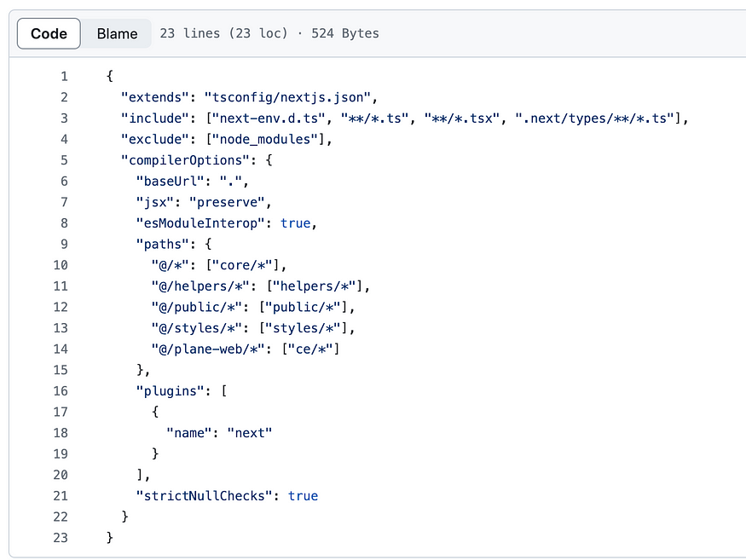Click line number 15
Viewport: 746px width, 560px height.
coord(61,370)
